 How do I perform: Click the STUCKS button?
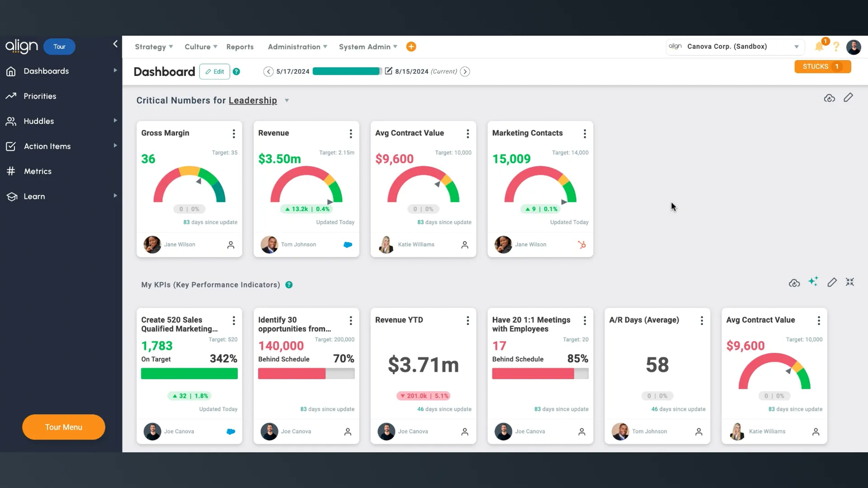point(822,67)
